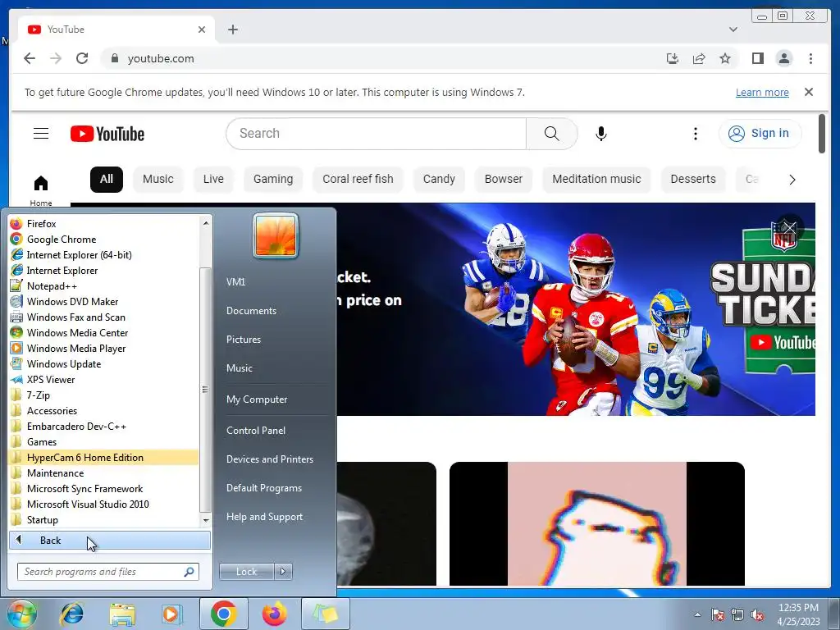Viewport: 840px width, 630px height.
Task: Launch Windows Media Player from taskbar
Action: coord(172,614)
